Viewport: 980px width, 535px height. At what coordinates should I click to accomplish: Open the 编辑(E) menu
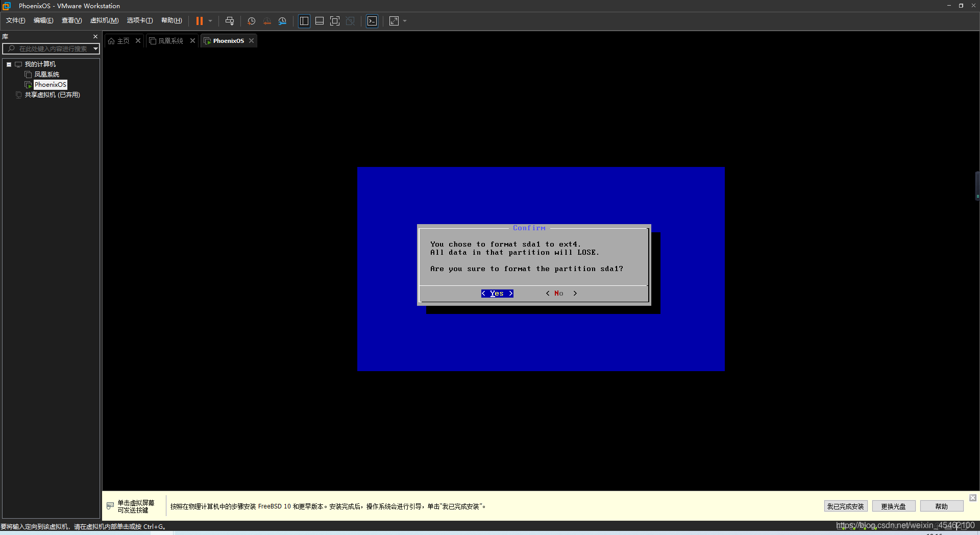[43, 20]
